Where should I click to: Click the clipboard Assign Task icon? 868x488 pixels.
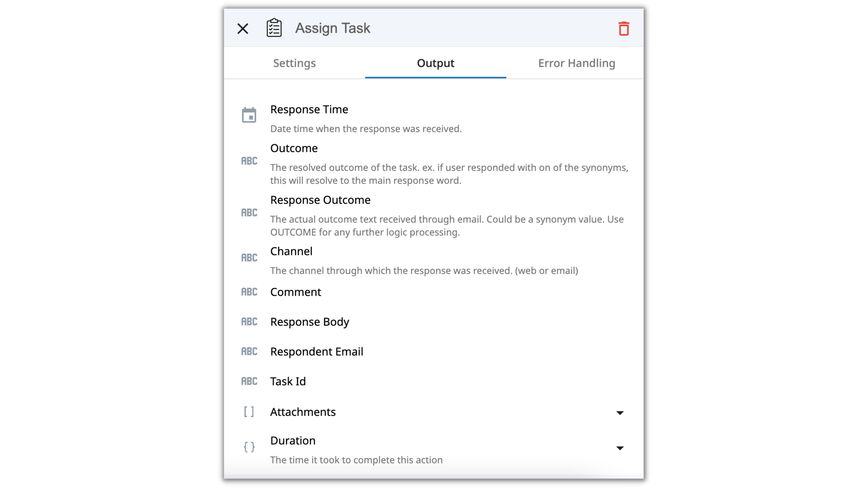point(274,28)
